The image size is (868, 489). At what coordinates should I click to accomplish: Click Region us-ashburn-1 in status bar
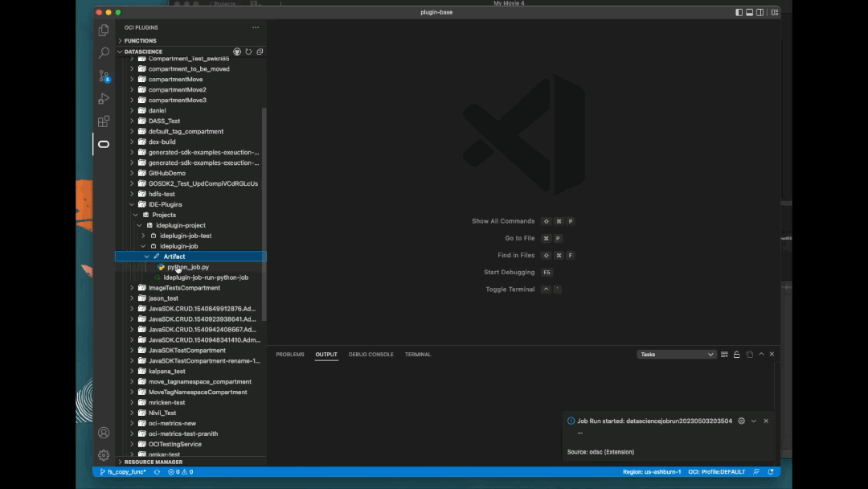tap(653, 472)
